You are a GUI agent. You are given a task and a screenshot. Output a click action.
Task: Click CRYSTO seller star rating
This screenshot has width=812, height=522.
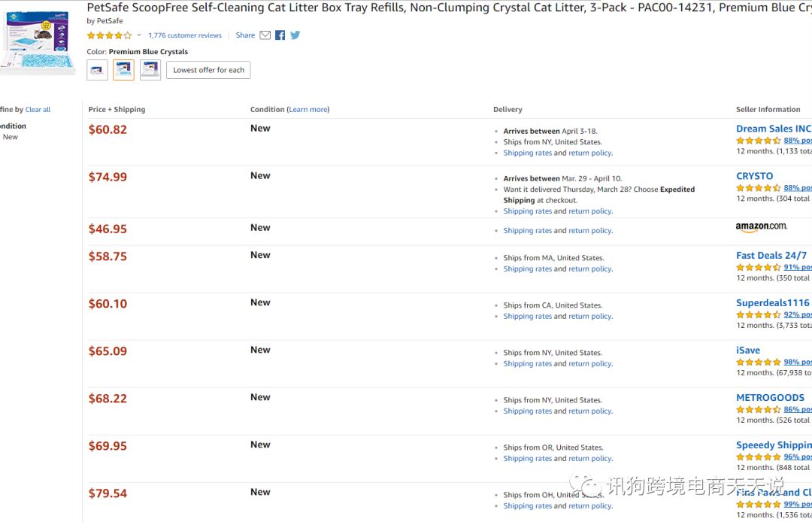[x=758, y=188]
